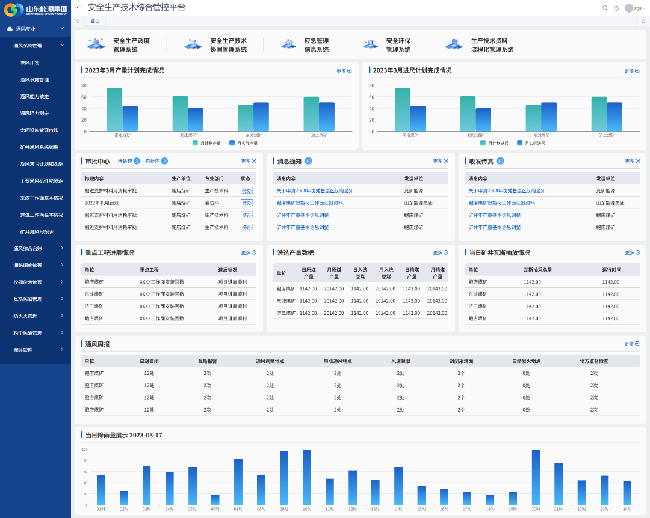The image size is (650, 518).
Task: Open the 安全生产技术 system icon
Action: 194,45
